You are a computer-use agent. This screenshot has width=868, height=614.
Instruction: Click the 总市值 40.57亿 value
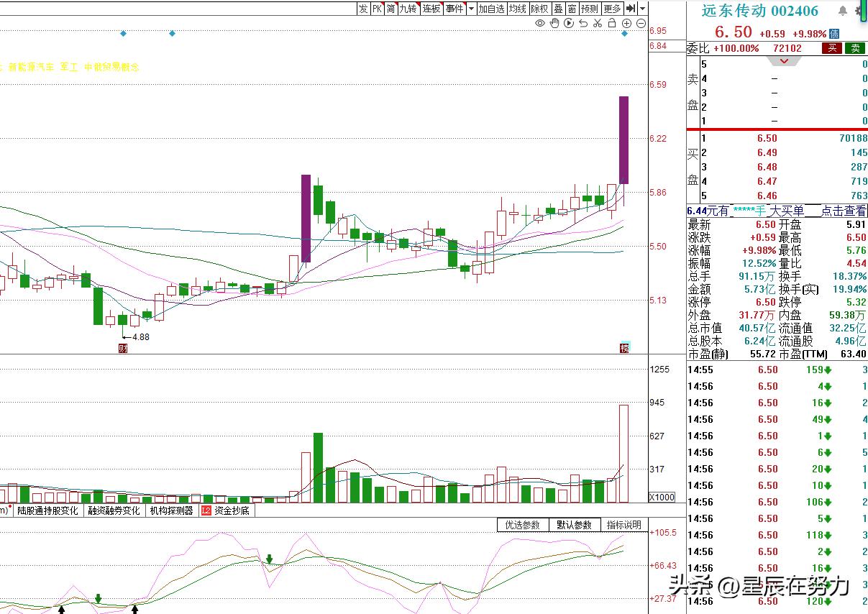pyautogui.click(x=758, y=328)
